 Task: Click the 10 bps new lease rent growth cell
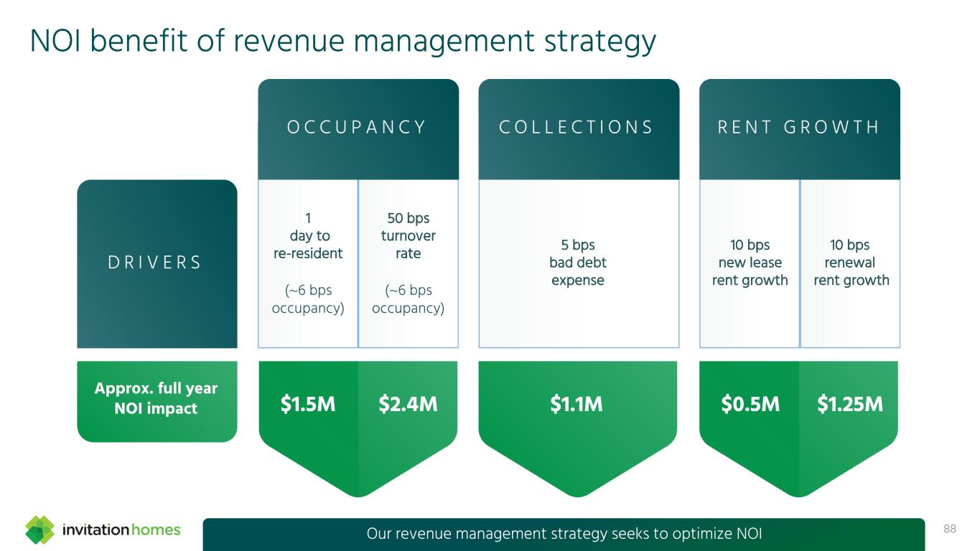click(750, 263)
